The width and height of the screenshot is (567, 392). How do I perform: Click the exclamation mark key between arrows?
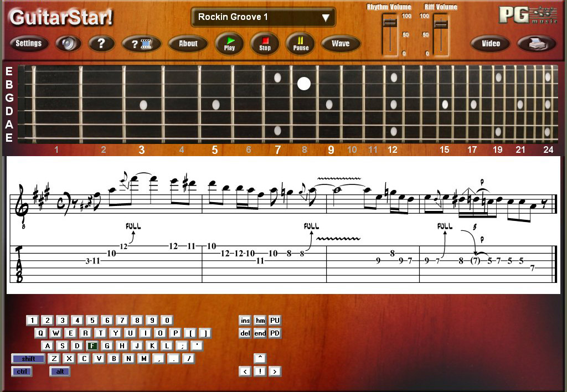pyautogui.click(x=260, y=372)
